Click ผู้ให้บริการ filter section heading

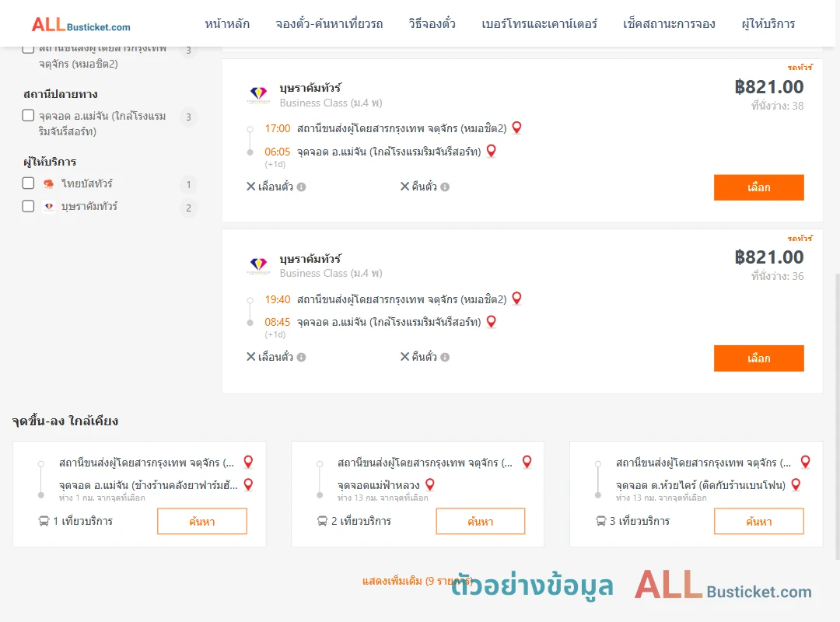coord(50,161)
